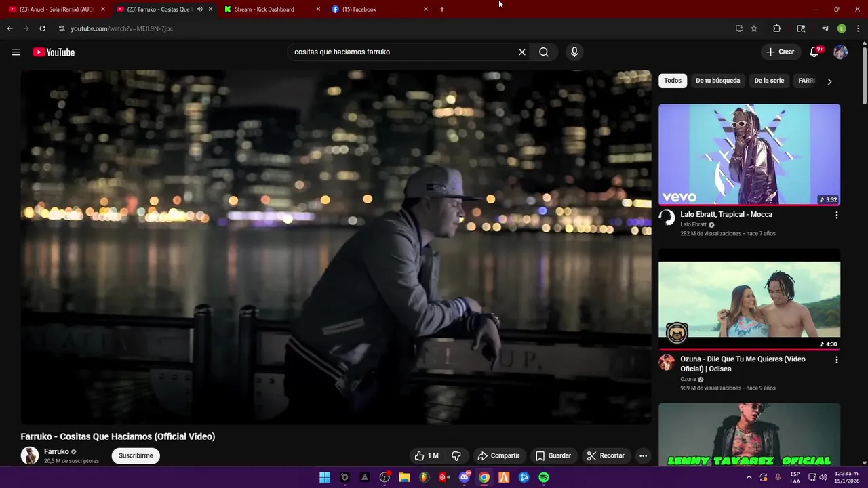This screenshot has height=488, width=868.
Task: Open the browser extensions puzzle icon
Action: coord(777,28)
